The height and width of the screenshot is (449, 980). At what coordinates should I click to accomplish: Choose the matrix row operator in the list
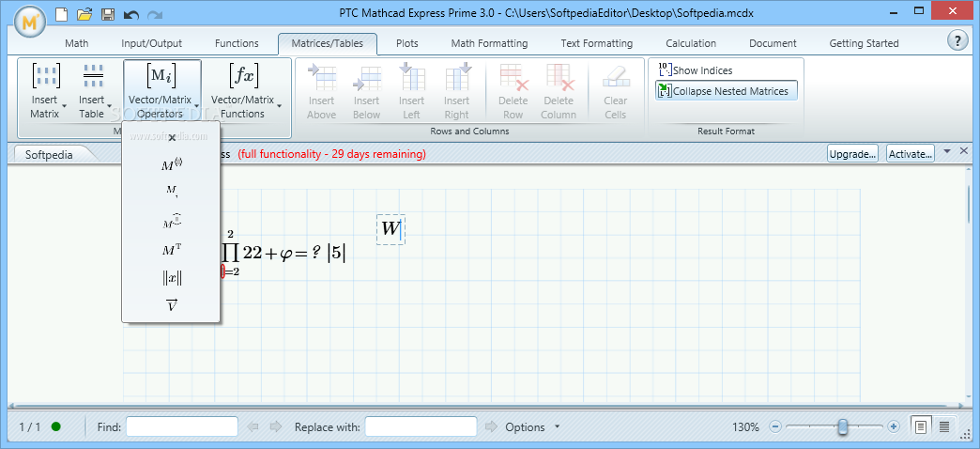172,221
